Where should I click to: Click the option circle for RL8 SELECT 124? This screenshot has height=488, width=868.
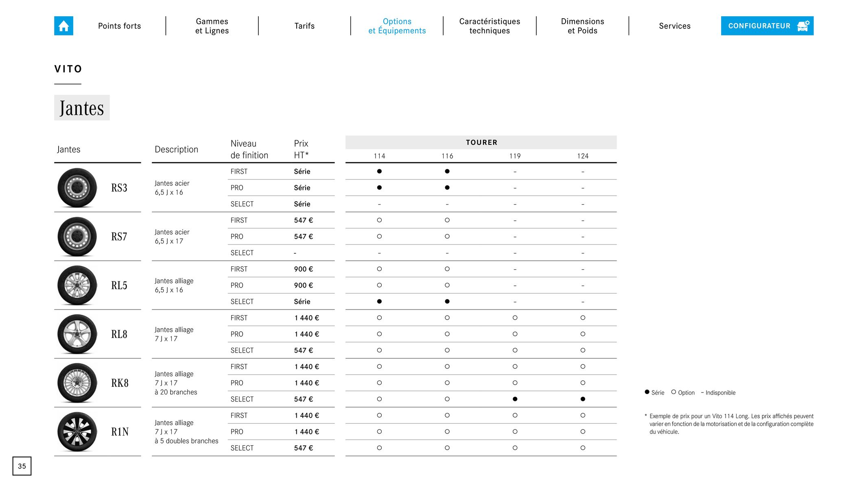(583, 350)
